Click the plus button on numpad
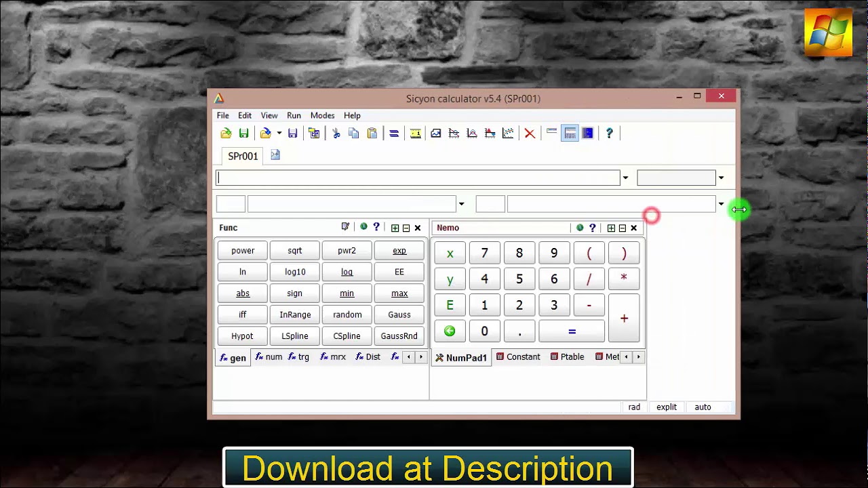The image size is (868, 488). click(624, 318)
